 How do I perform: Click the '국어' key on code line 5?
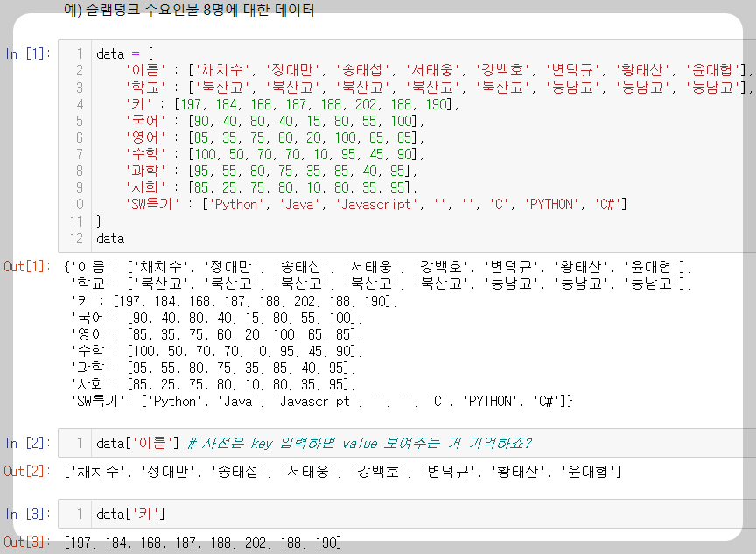coord(145,121)
